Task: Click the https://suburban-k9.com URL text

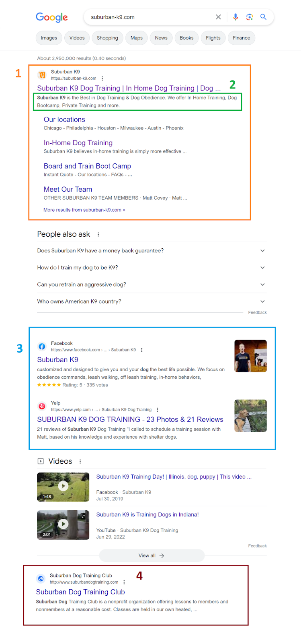Action: 74,78
